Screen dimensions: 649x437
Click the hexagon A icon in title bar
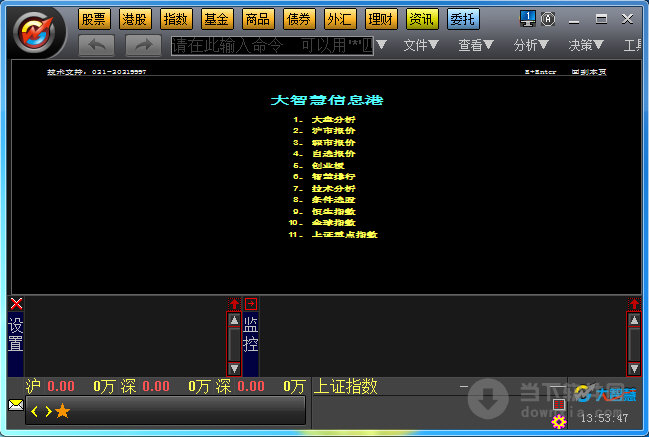[548, 19]
